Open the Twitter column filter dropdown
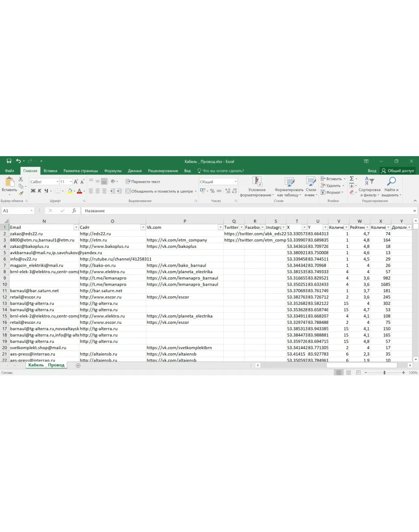The width and height of the screenshot is (419, 532). 242,228
